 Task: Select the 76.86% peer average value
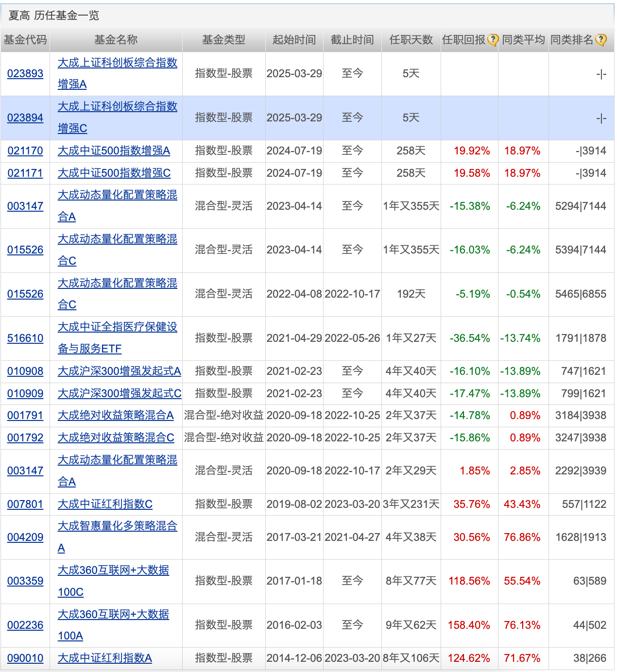(x=522, y=538)
